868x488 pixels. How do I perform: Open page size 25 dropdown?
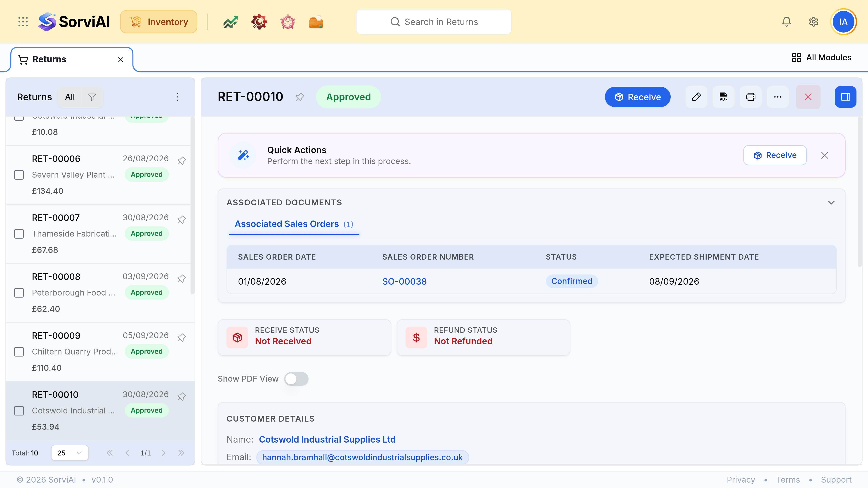[70, 453]
